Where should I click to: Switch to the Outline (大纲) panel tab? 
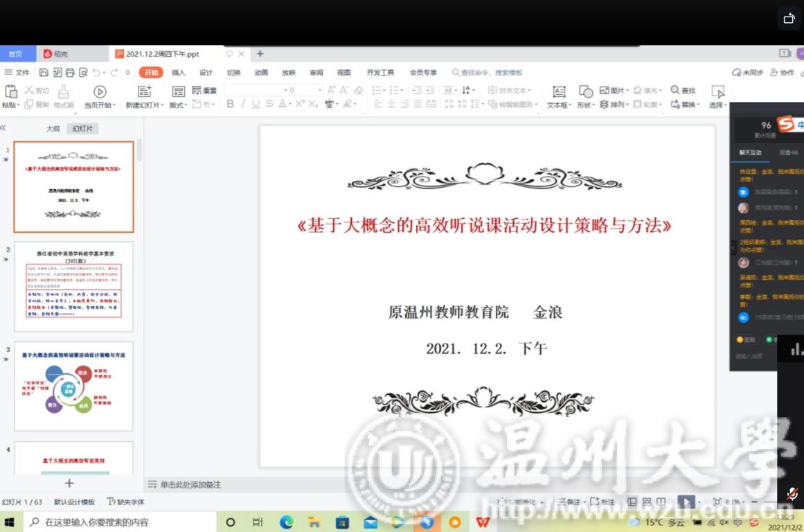(53, 129)
